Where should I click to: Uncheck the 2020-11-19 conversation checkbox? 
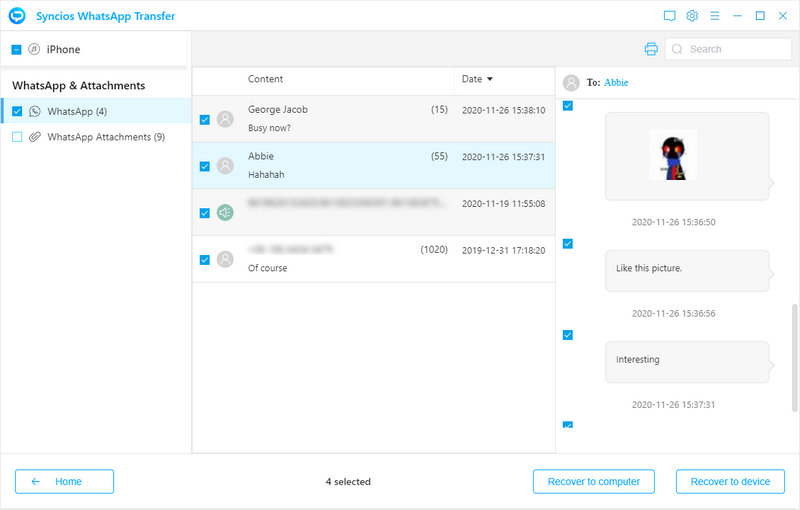pos(205,213)
